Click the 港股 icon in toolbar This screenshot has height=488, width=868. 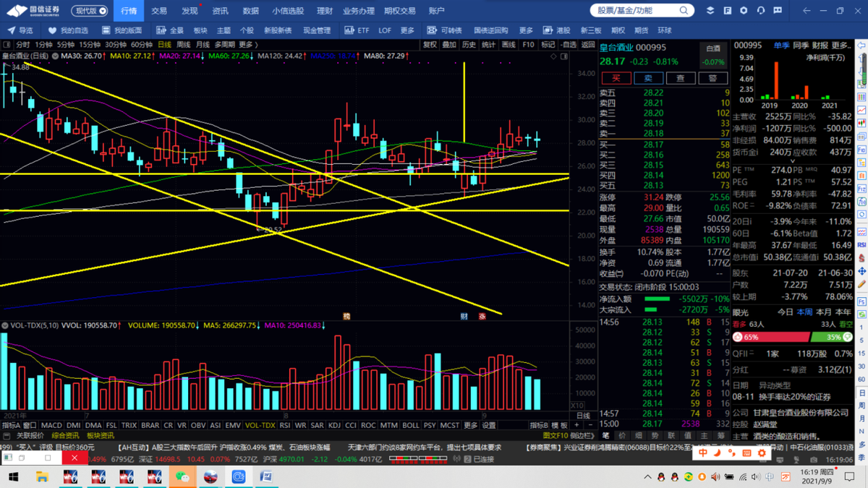[x=548, y=30]
